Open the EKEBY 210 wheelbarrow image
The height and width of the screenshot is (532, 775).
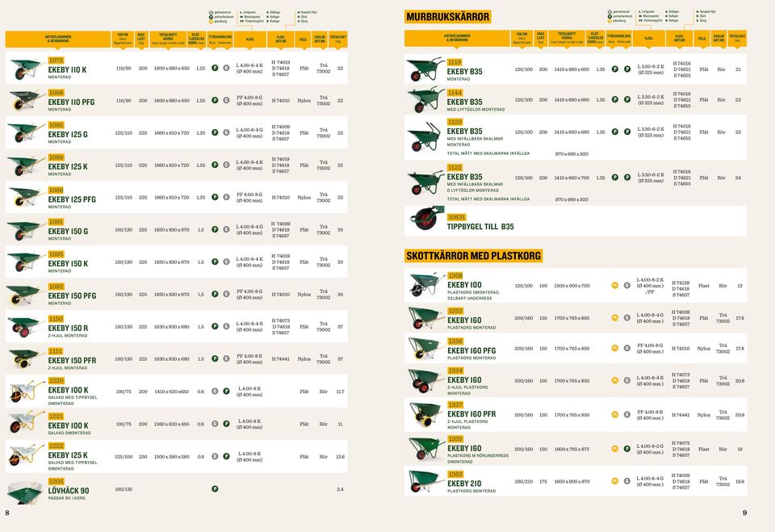[x=426, y=482]
